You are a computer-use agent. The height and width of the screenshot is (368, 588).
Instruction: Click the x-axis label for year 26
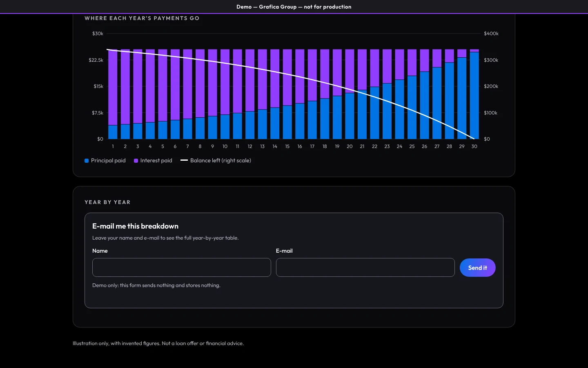(425, 146)
